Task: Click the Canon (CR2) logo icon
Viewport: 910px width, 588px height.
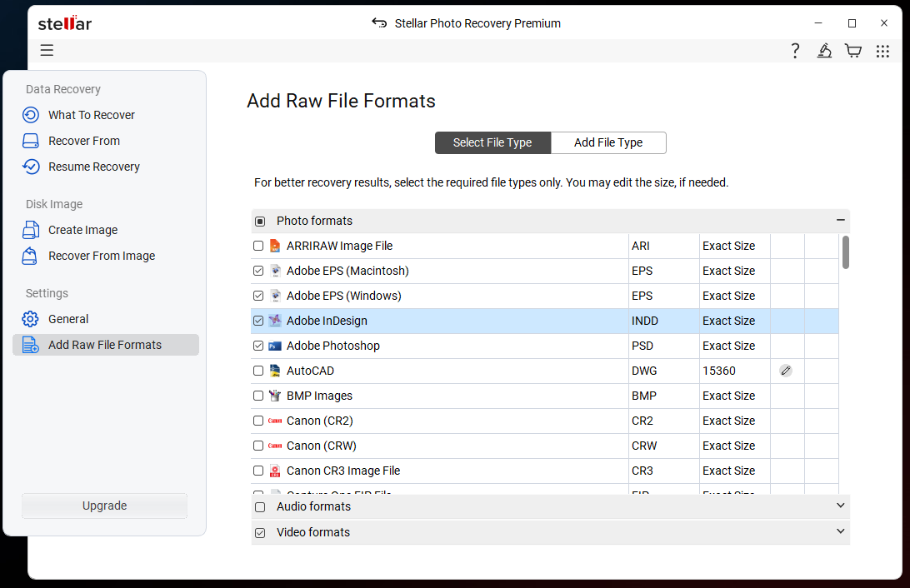Action: coord(275,421)
